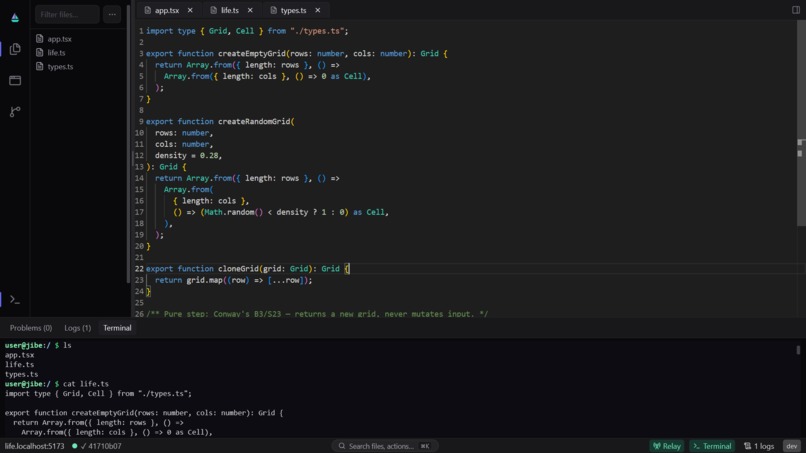
Task: Click the terminal panel scrollbar
Action: point(798,350)
